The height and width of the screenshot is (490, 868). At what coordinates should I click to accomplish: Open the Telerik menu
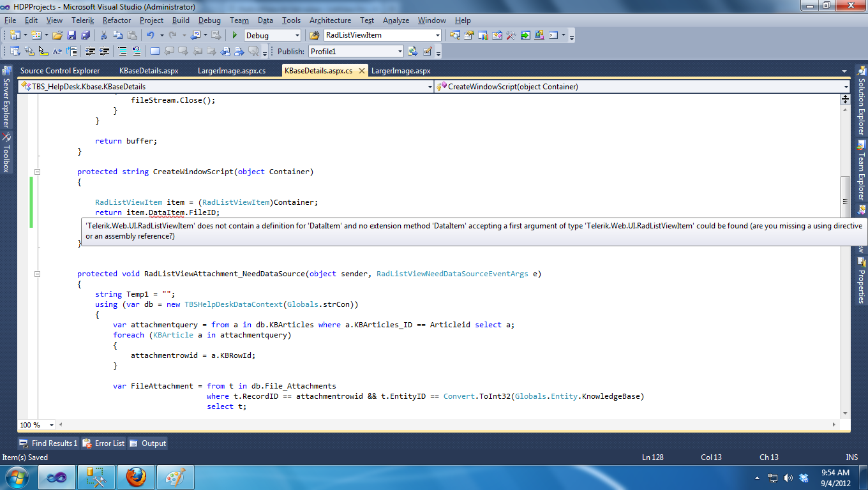pos(83,20)
